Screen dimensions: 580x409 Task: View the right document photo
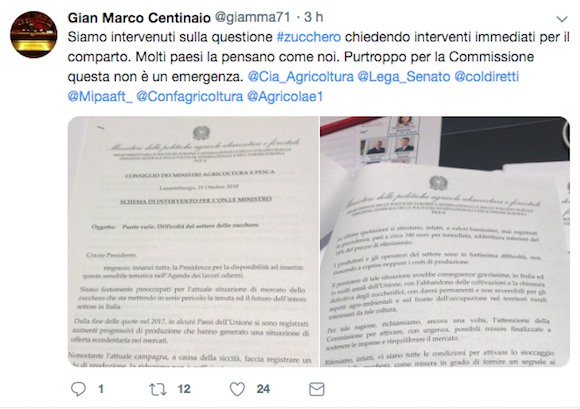tap(445, 241)
